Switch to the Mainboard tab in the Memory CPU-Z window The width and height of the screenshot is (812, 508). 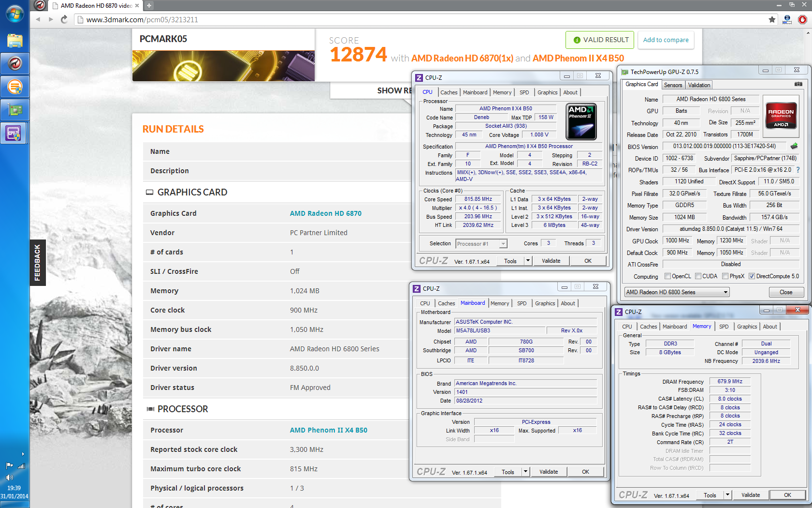coord(674,327)
